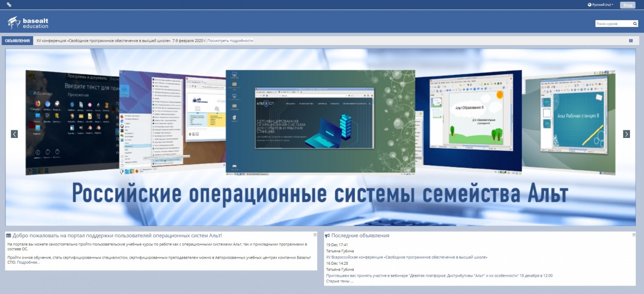Click the Российские операционные системы семейства Альт banner text
Screen dimensions: 644x294
pos(320,193)
